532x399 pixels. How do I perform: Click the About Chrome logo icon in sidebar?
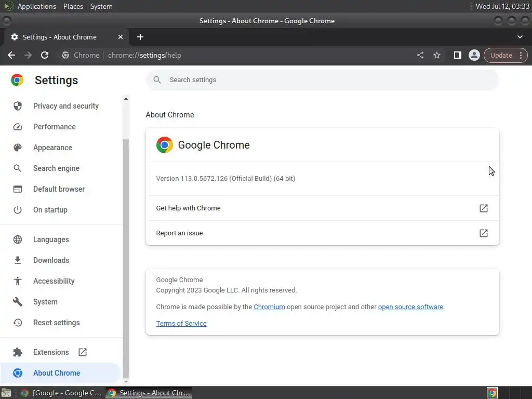click(17, 373)
